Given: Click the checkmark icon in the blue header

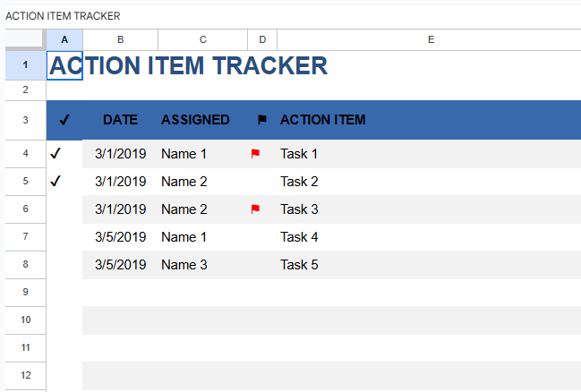Looking at the screenshot, I should (x=64, y=120).
